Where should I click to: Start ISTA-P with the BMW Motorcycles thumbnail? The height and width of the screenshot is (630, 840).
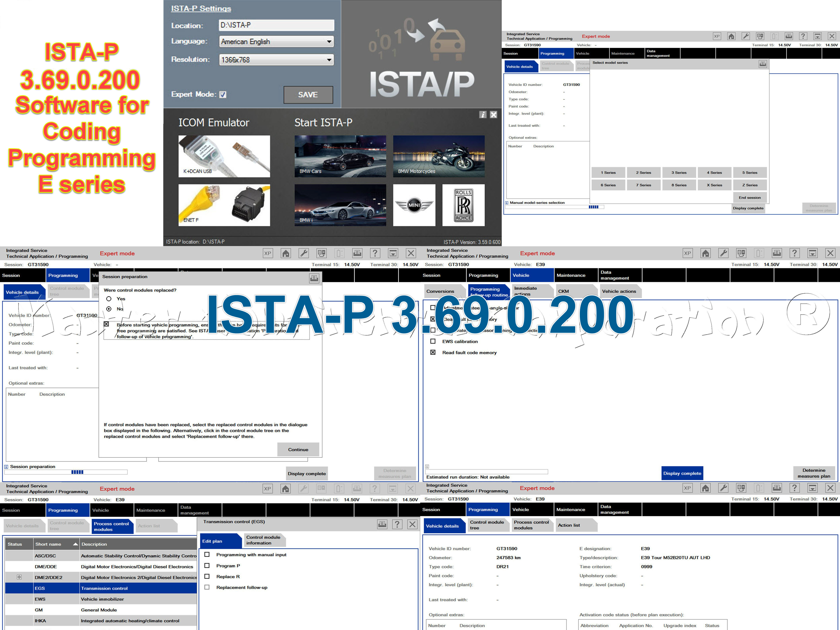439,156
